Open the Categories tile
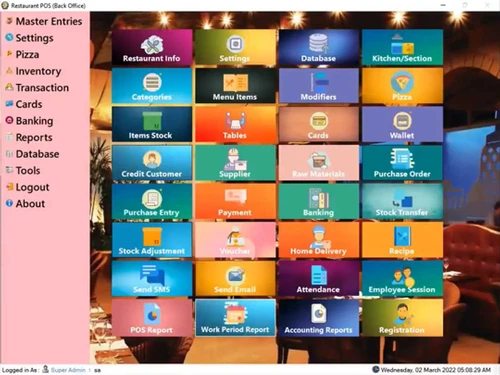This screenshot has width=500, height=375. [x=152, y=86]
